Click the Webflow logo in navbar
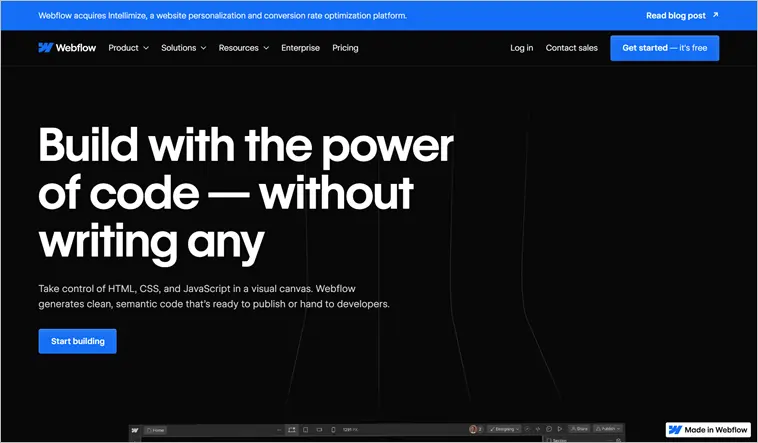The width and height of the screenshot is (758, 443). (67, 48)
